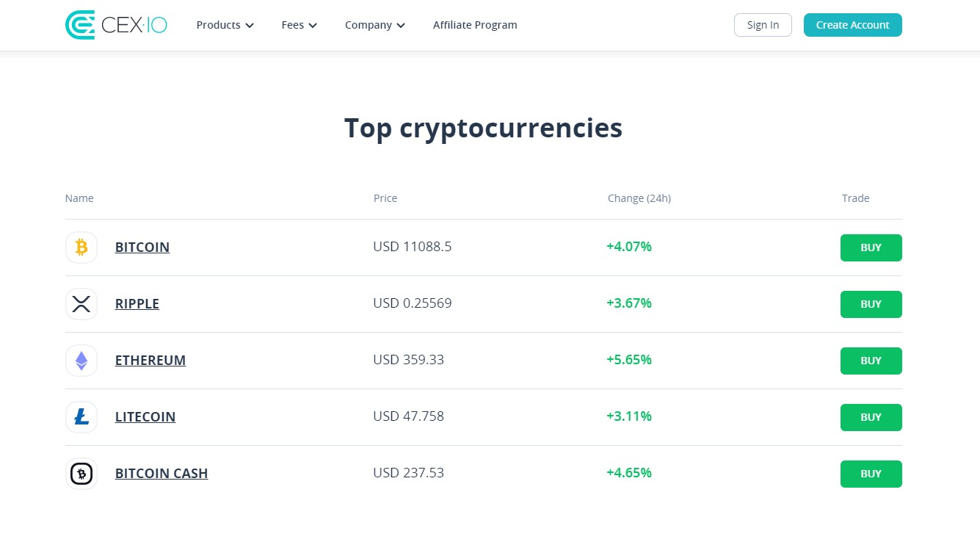Click the +5.65% change value

coord(629,360)
